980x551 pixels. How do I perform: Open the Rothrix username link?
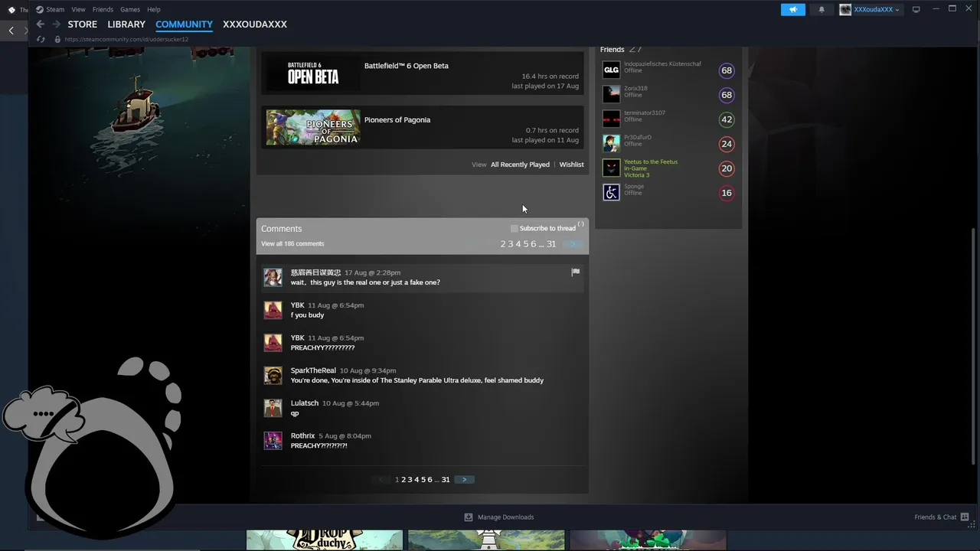tap(302, 436)
